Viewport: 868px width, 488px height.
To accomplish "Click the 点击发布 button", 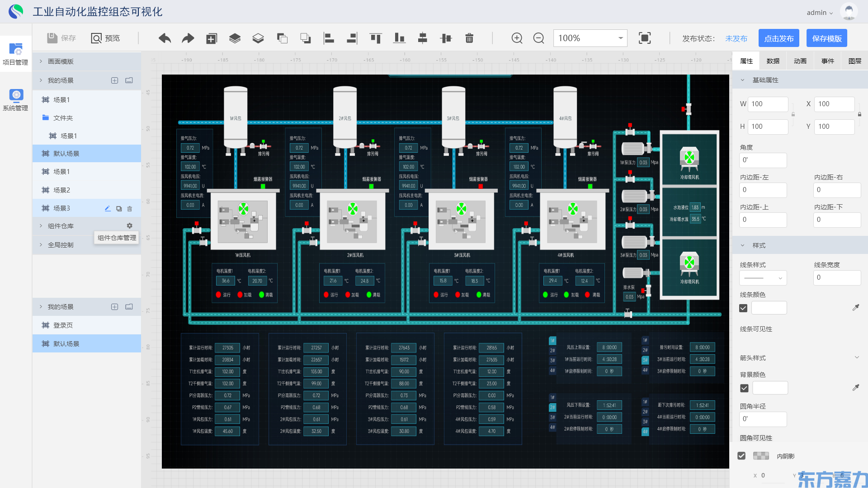I will click(x=778, y=38).
